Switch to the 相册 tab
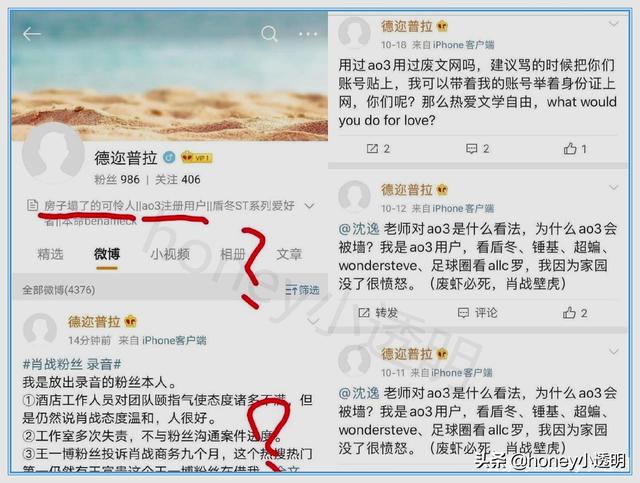Viewport: 640px width, 483px height. point(233,254)
